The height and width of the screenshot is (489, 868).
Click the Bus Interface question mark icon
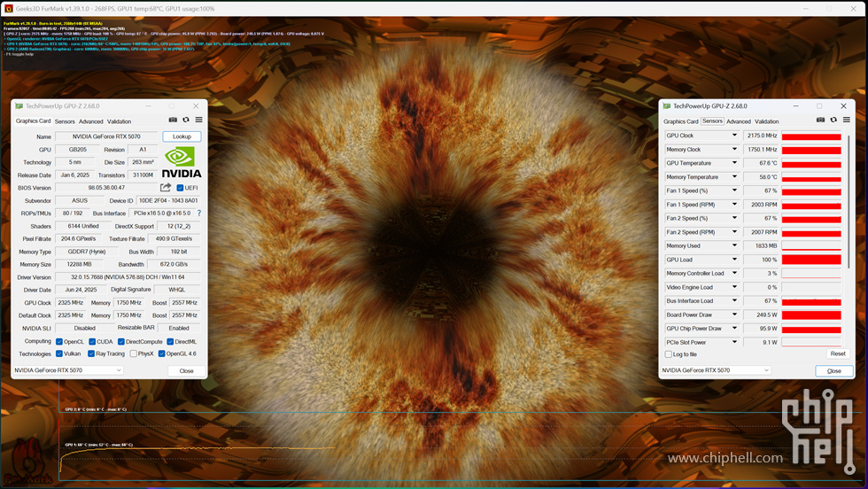point(199,213)
